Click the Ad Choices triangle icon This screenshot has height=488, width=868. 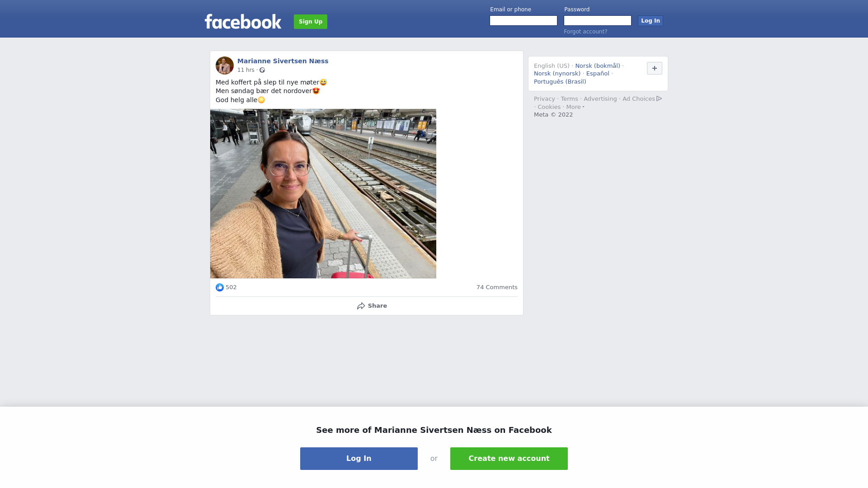(659, 99)
